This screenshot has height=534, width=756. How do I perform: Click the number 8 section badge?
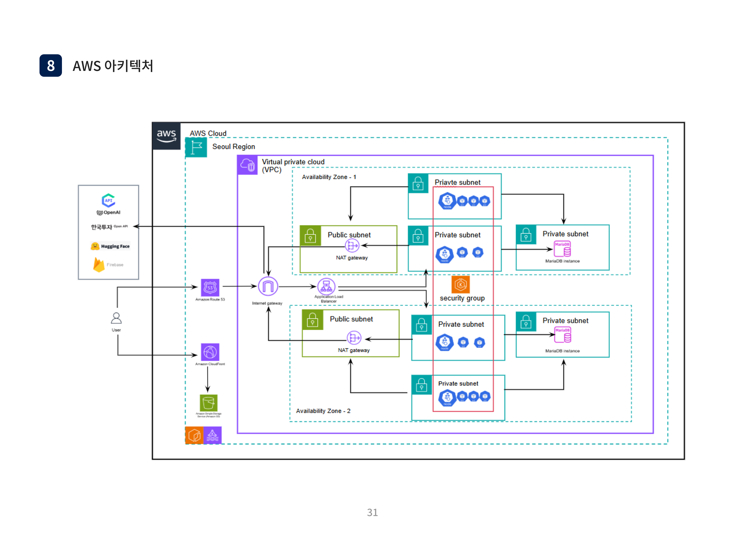[x=51, y=66]
